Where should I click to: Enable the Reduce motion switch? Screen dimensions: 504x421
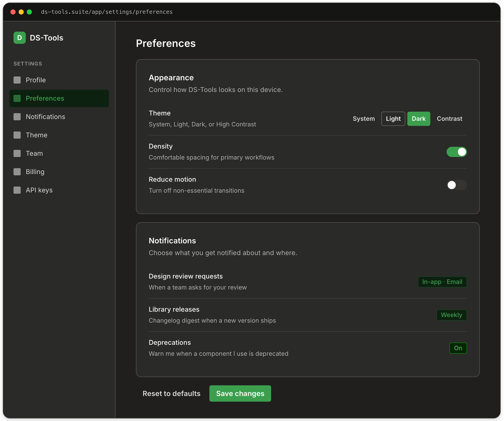[456, 185]
